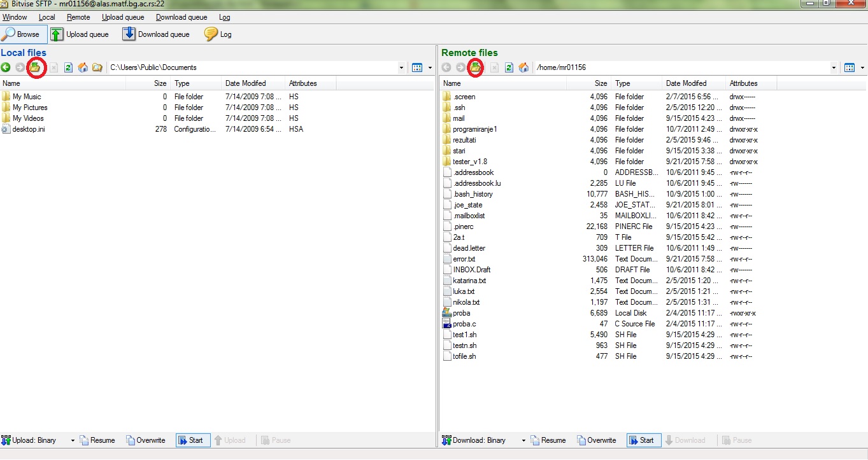Click the Local files back arrow
The height and width of the screenshot is (460, 868).
[6, 67]
